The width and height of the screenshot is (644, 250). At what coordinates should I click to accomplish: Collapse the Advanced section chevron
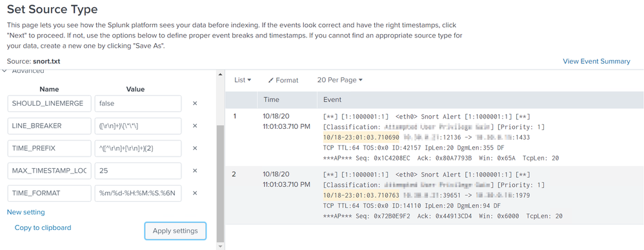click(x=5, y=71)
